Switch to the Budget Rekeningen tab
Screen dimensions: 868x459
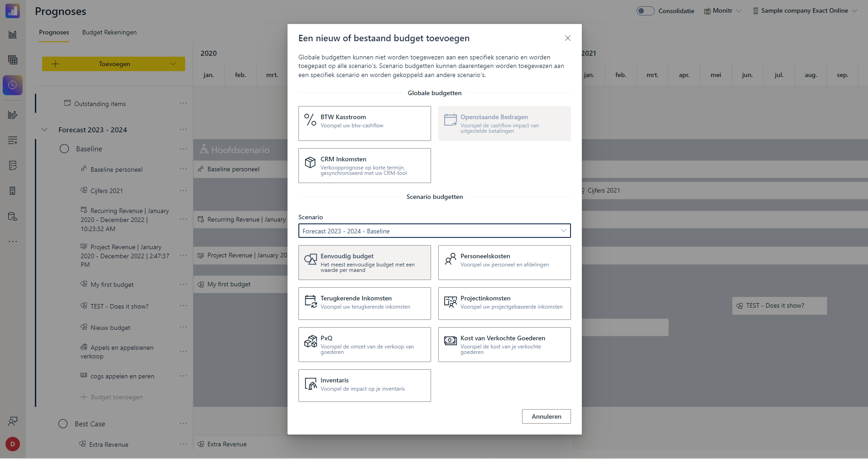point(109,33)
